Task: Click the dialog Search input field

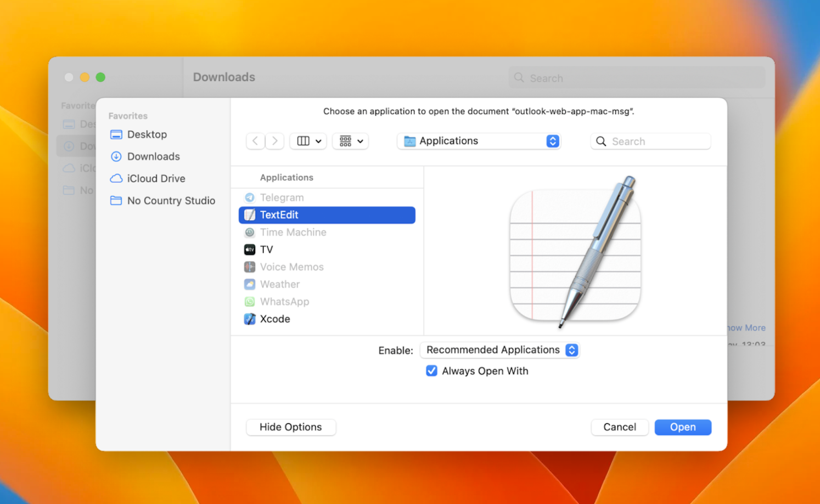Action: (650, 141)
